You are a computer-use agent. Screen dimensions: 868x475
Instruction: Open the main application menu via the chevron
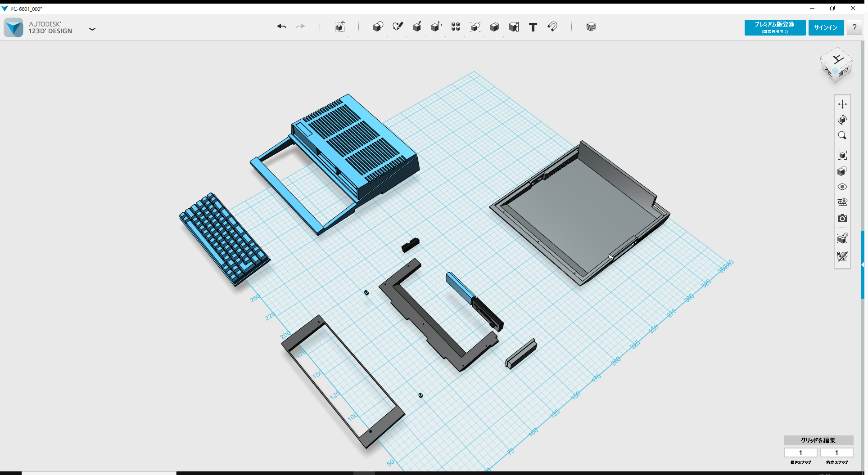[x=92, y=29]
